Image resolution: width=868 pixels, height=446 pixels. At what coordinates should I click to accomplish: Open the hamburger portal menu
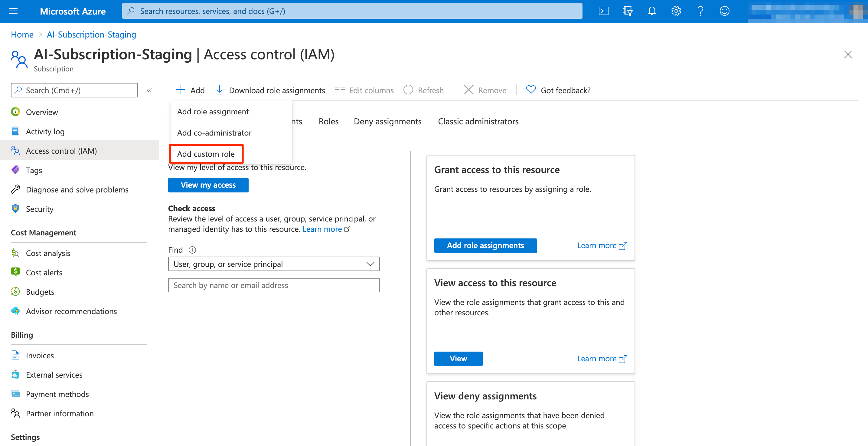click(13, 11)
